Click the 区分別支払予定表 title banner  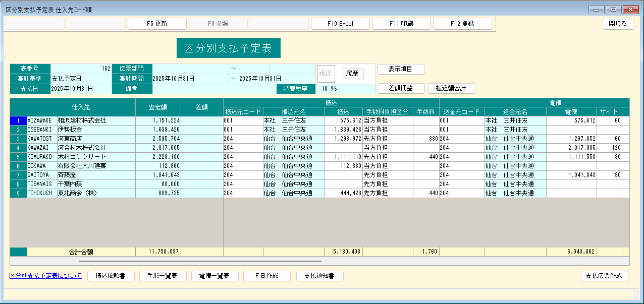pyautogui.click(x=229, y=48)
